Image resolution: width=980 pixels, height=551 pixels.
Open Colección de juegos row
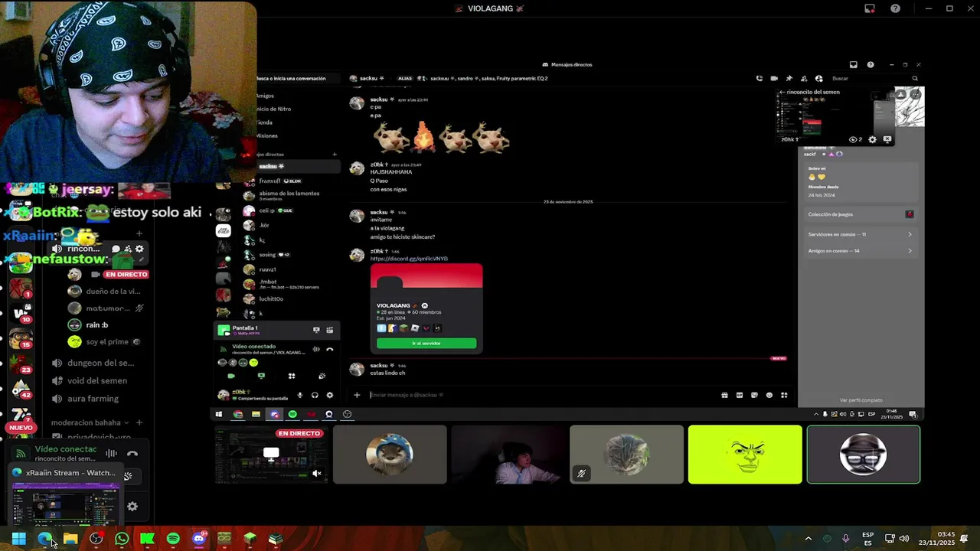(861, 214)
